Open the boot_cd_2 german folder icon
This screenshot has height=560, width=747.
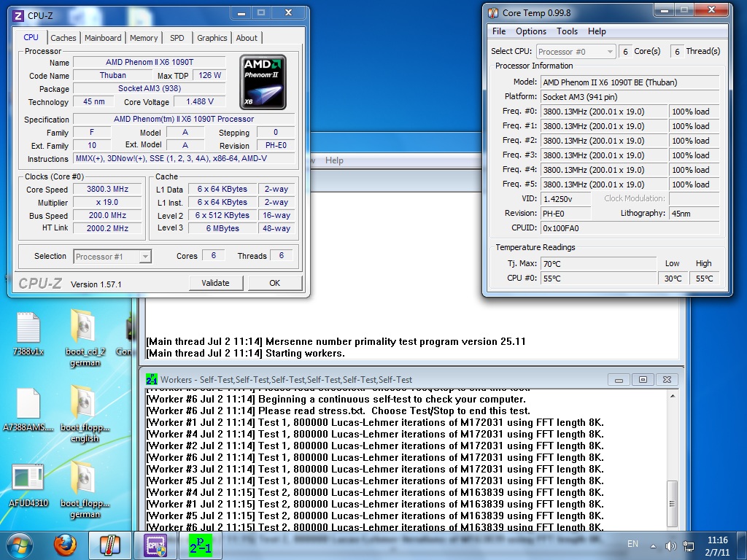(x=85, y=338)
